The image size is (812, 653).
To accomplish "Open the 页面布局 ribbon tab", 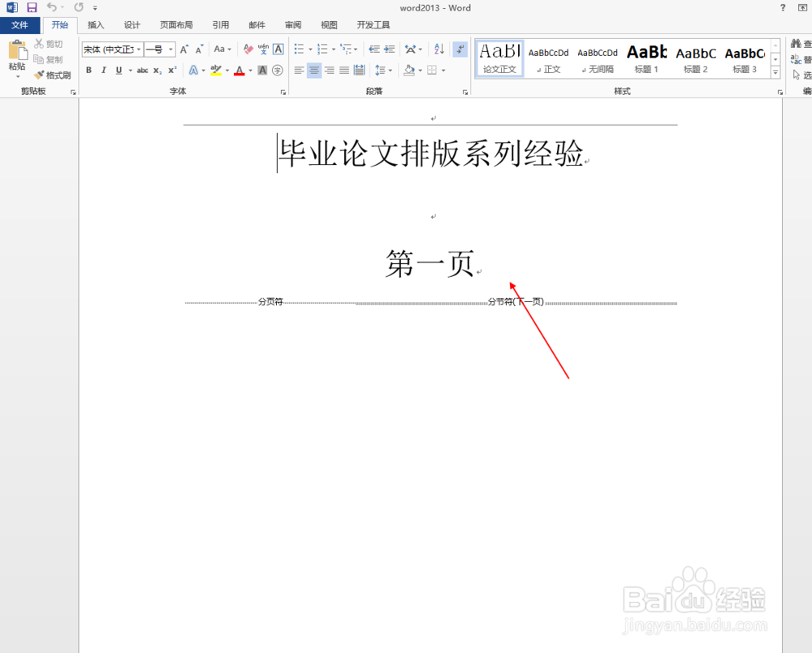I will 175,24.
